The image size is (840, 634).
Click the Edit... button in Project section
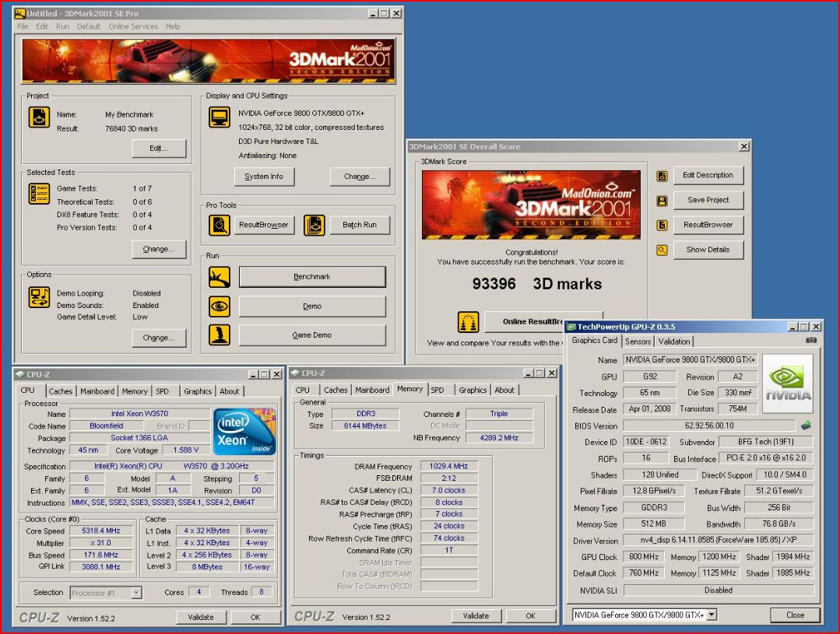(159, 149)
